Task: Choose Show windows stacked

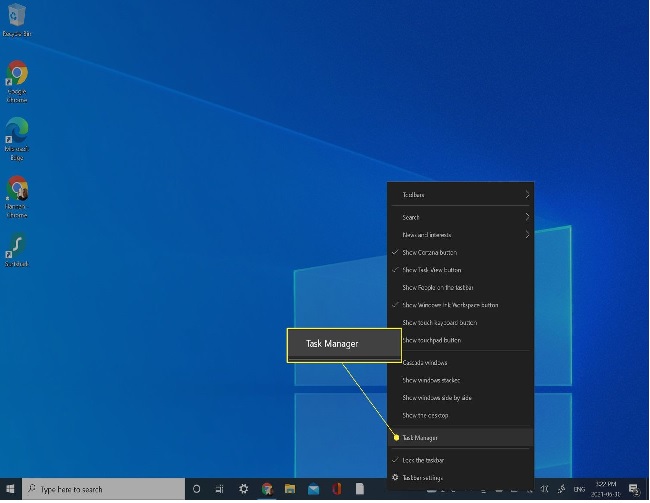Action: pyautogui.click(x=461, y=380)
